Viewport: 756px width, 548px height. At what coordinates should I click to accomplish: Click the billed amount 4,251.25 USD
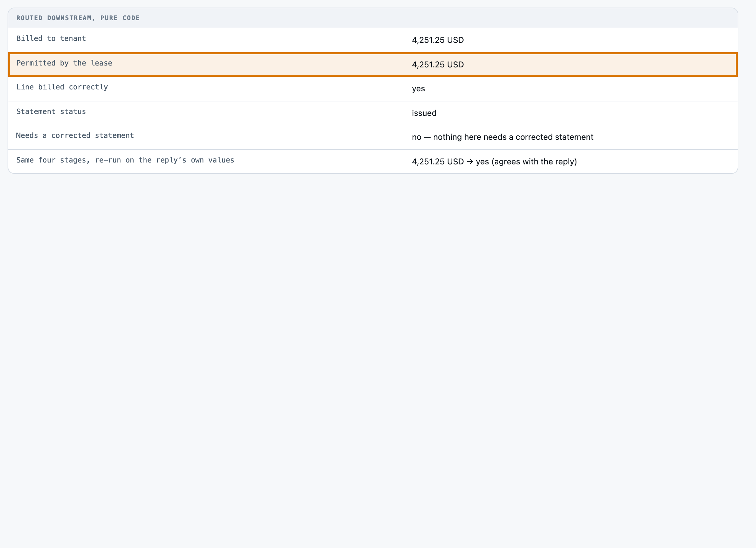click(x=438, y=40)
